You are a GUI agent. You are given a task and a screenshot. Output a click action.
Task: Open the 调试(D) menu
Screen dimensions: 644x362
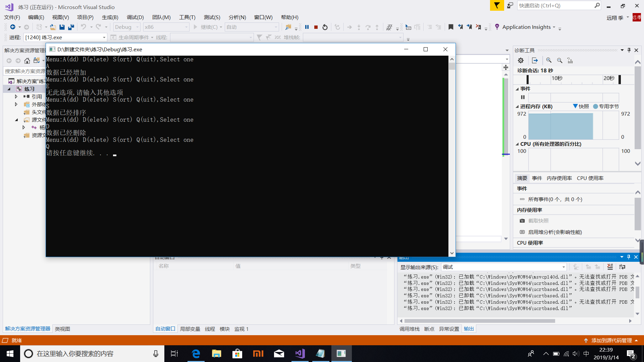tap(135, 17)
